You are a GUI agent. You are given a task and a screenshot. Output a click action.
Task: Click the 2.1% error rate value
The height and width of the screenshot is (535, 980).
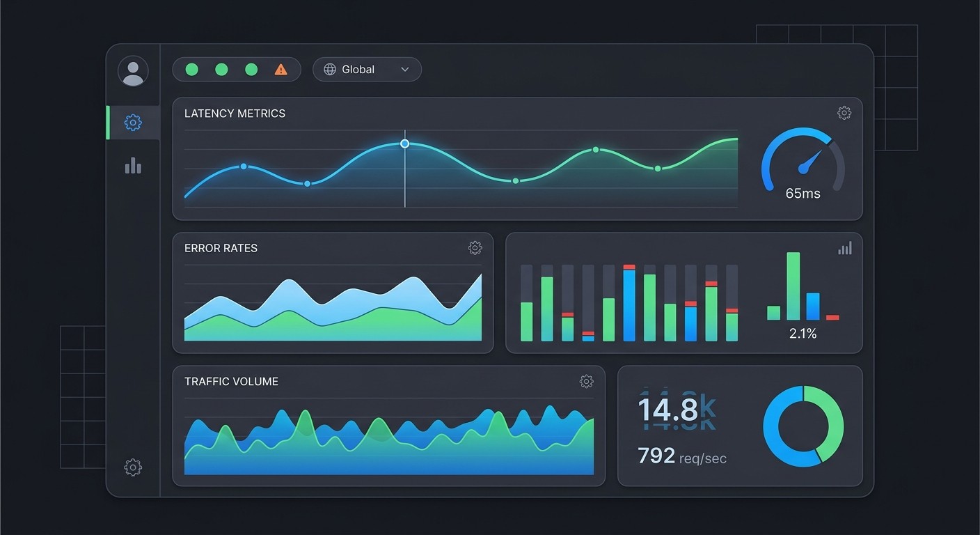[x=803, y=333]
